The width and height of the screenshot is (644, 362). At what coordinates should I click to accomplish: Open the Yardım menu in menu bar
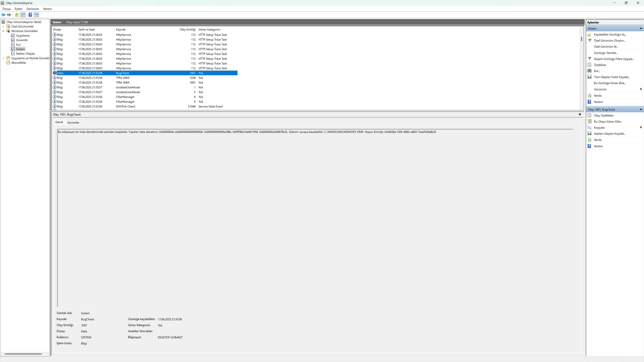click(x=47, y=9)
